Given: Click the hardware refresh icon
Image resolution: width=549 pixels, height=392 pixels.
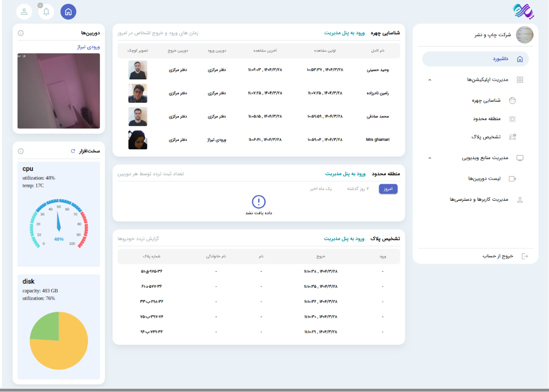Looking at the screenshot, I should point(73,151).
